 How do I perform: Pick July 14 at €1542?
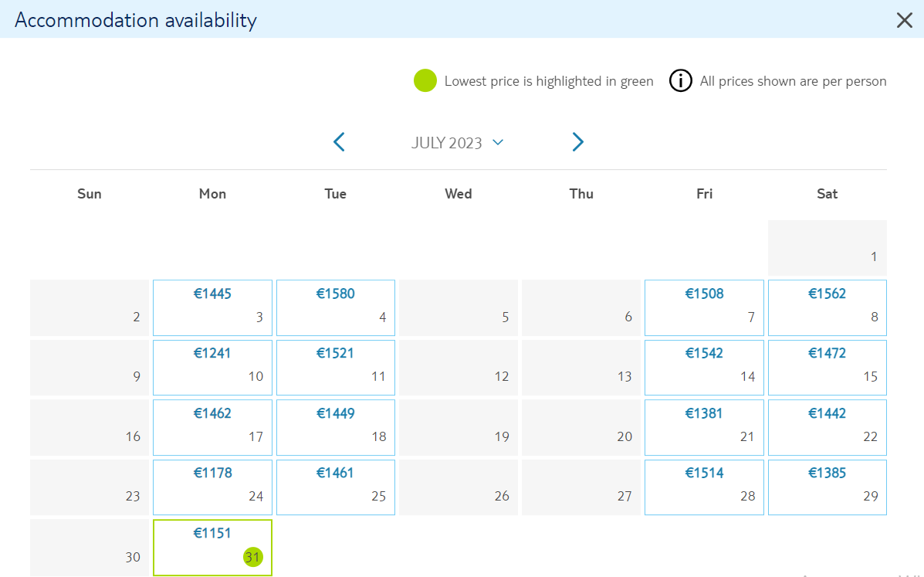(704, 367)
